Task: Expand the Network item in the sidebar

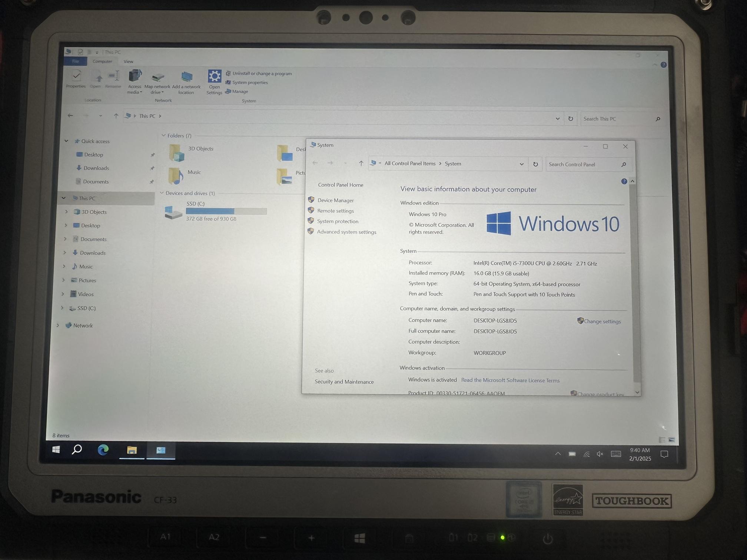Action: (58, 325)
